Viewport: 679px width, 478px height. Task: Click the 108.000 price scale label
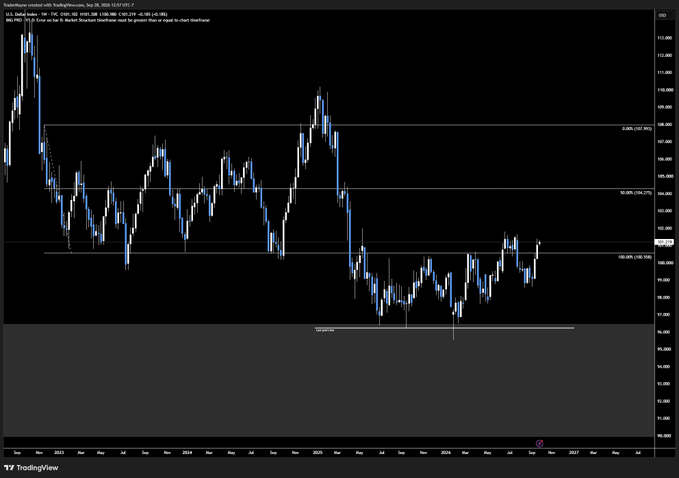665,125
